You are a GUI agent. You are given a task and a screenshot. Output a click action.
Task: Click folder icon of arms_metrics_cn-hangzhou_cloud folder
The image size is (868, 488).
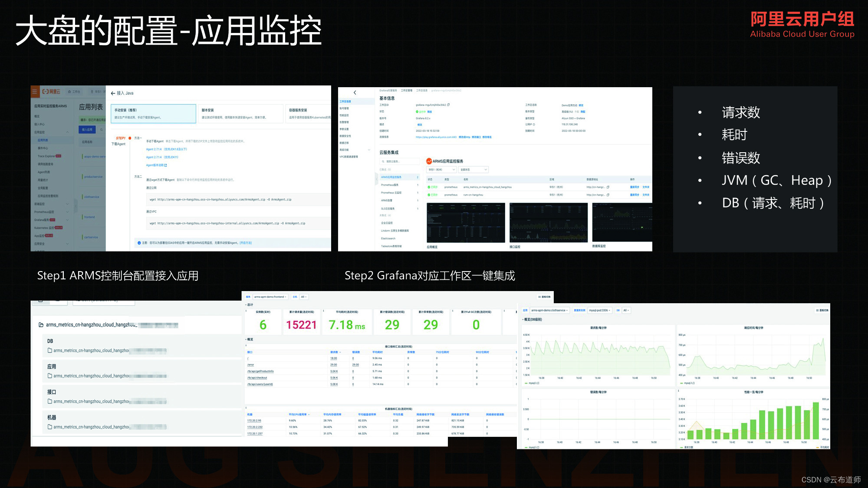(41, 324)
